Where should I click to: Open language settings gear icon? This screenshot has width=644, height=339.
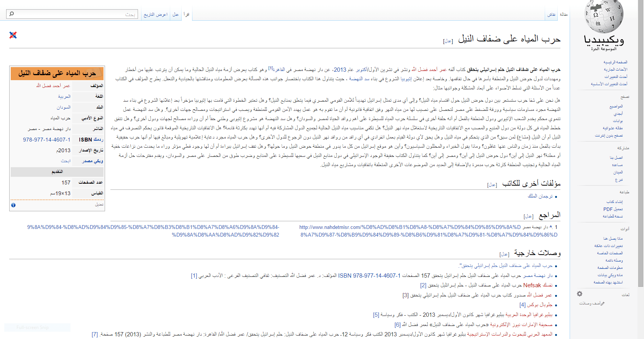[580, 294]
